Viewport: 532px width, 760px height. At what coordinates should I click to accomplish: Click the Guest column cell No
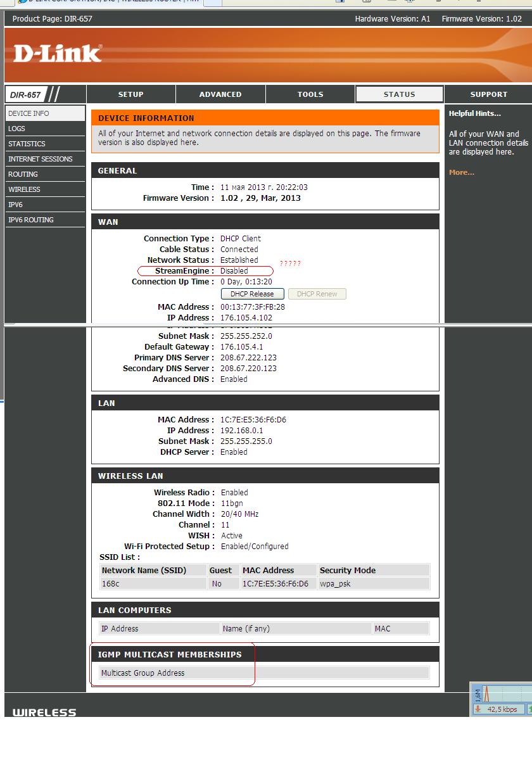224,584
